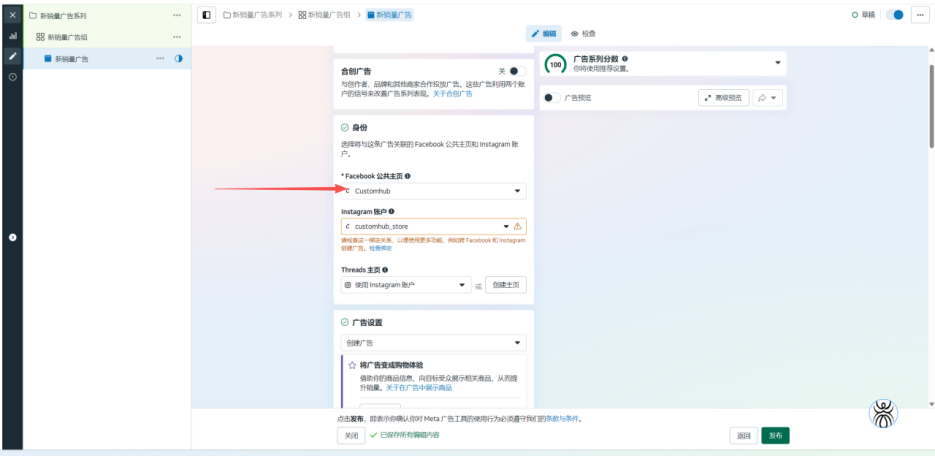Click the top-right three-dot more options button
The height and width of the screenshot is (456, 935).
click(919, 15)
